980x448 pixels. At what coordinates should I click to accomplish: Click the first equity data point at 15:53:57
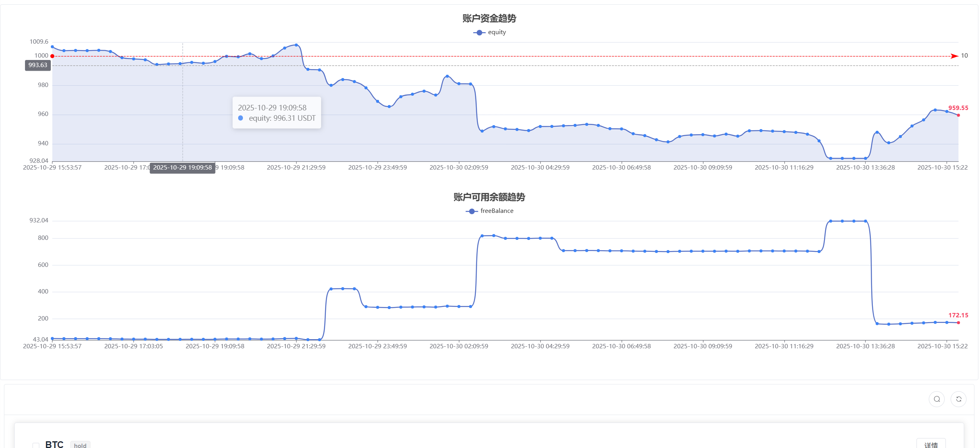52,47
